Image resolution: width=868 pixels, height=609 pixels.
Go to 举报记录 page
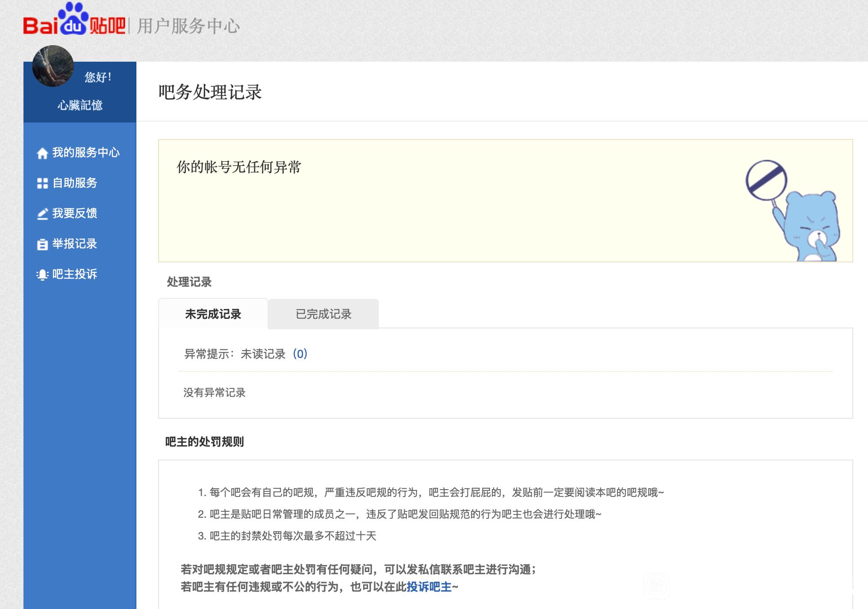pyautogui.click(x=74, y=244)
